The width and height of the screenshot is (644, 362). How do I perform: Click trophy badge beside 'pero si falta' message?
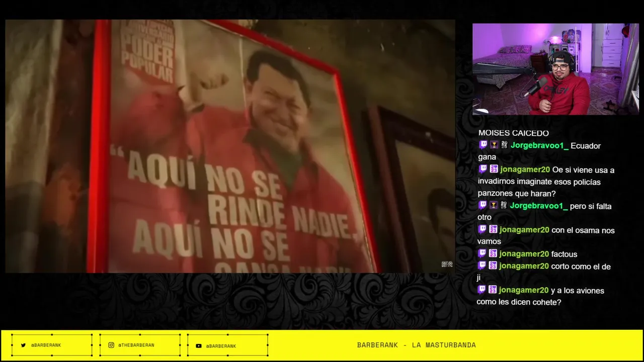coord(494,205)
